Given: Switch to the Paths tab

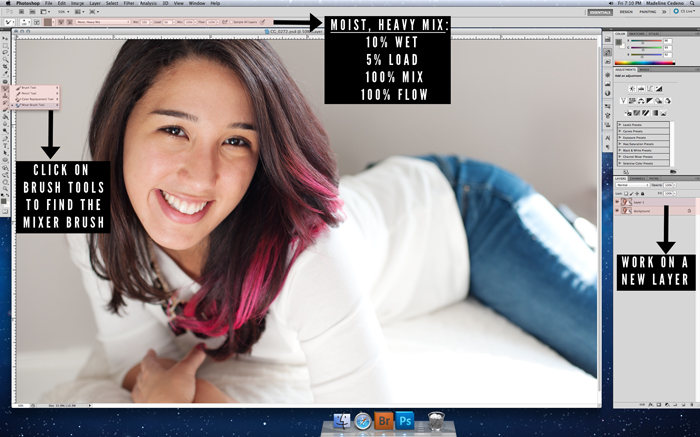Looking at the screenshot, I should click(x=654, y=179).
